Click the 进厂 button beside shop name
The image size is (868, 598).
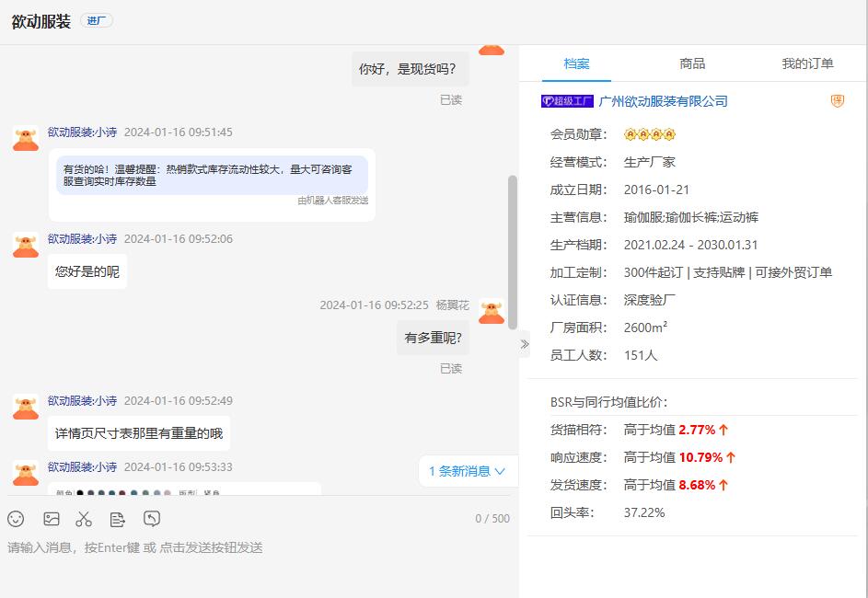click(x=97, y=21)
